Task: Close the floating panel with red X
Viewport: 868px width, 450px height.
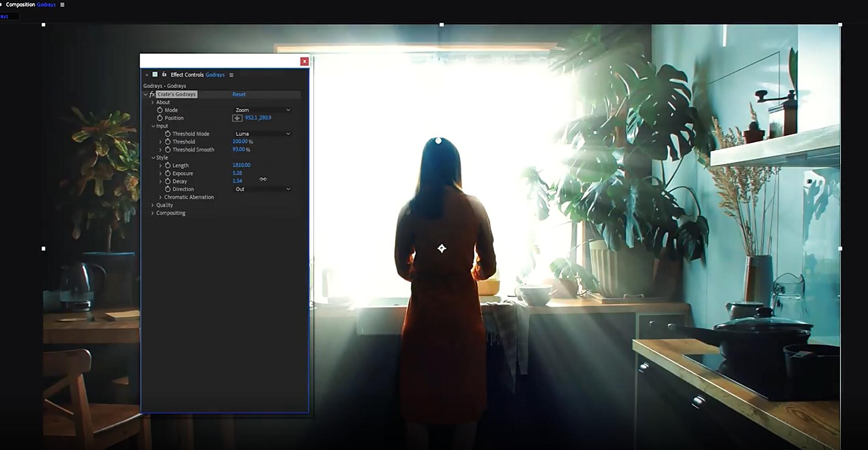Action: coord(304,61)
